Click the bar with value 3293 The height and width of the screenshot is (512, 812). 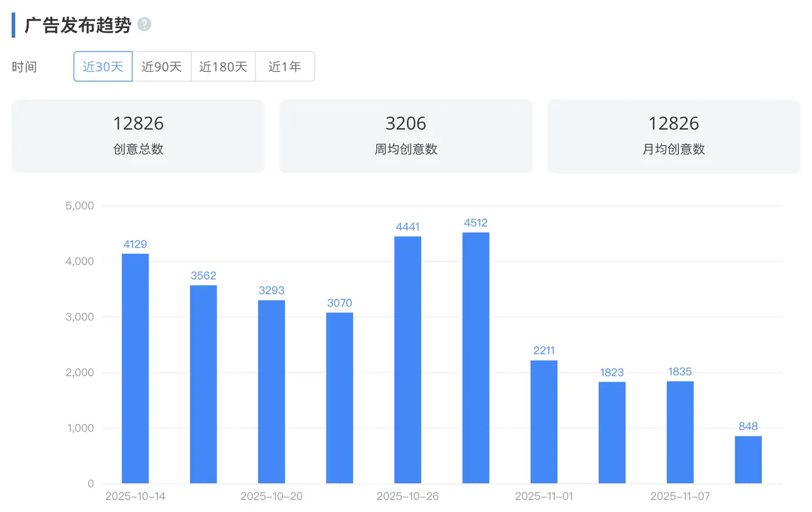272,392
